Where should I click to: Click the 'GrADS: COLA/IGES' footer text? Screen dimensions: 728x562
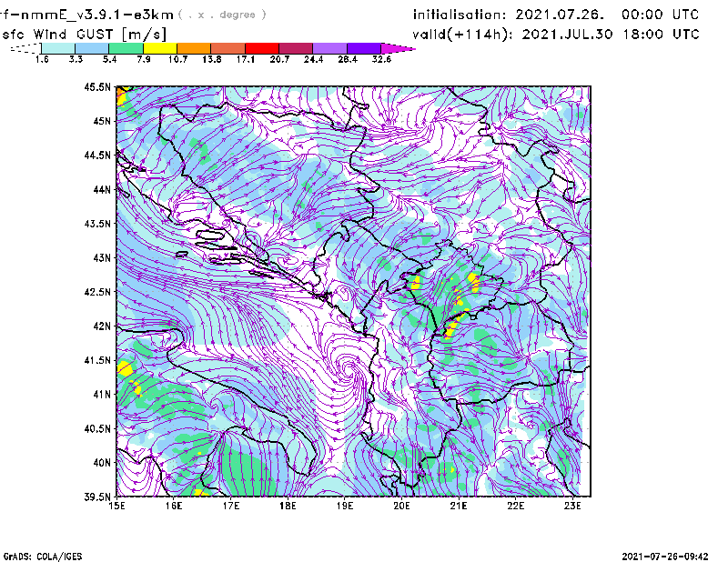pyautogui.click(x=43, y=557)
